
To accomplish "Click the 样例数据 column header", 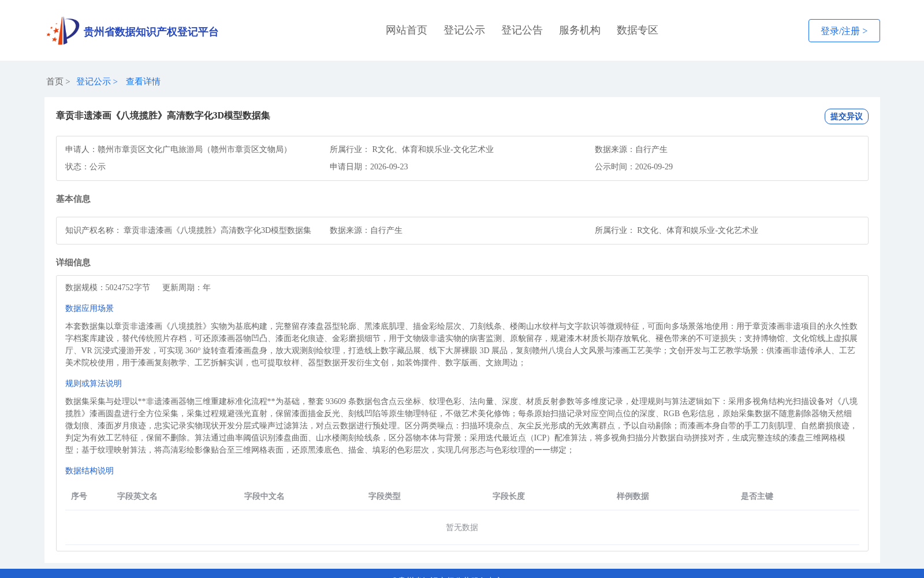I will 633,497.
